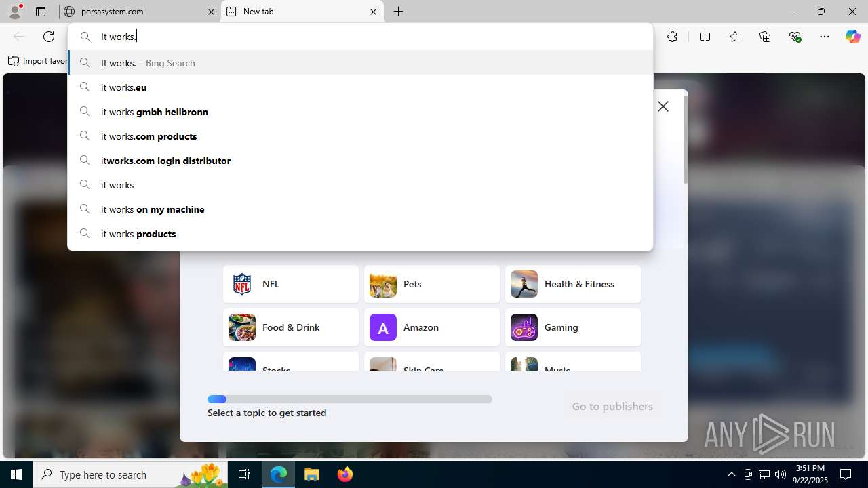The height and width of the screenshot is (488, 868).
Task: Pick the "it works gmbh heilbronn" suggestion
Action: click(x=360, y=112)
